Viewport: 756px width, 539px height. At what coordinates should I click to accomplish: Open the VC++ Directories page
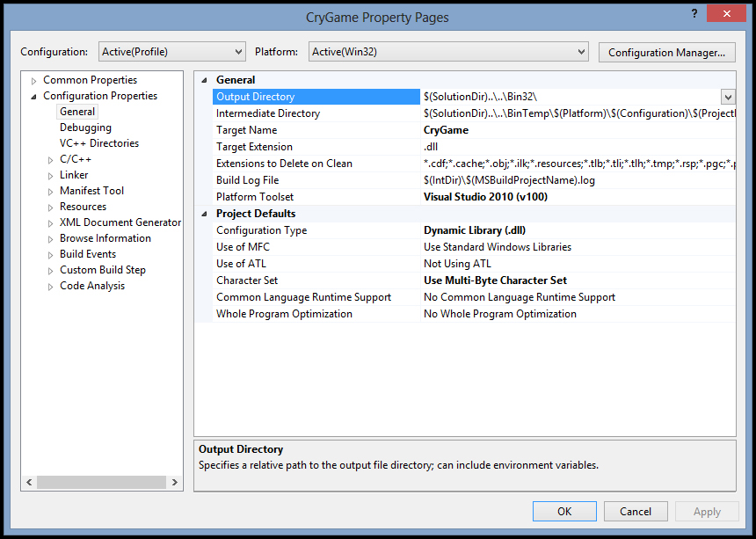click(x=98, y=143)
